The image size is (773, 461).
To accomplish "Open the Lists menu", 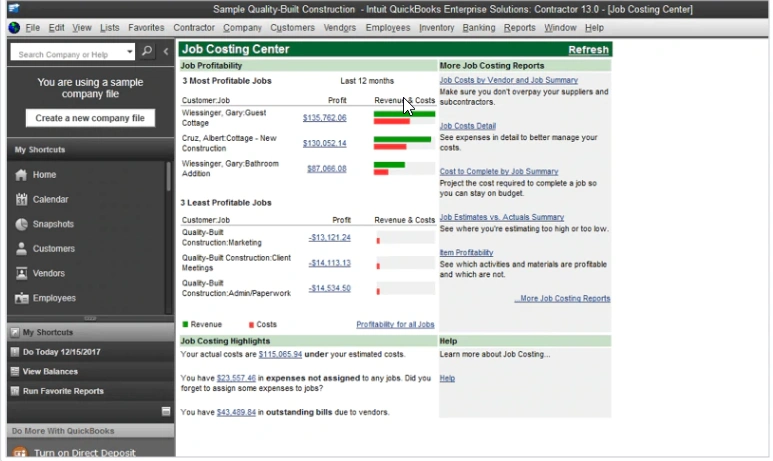I will pos(109,28).
